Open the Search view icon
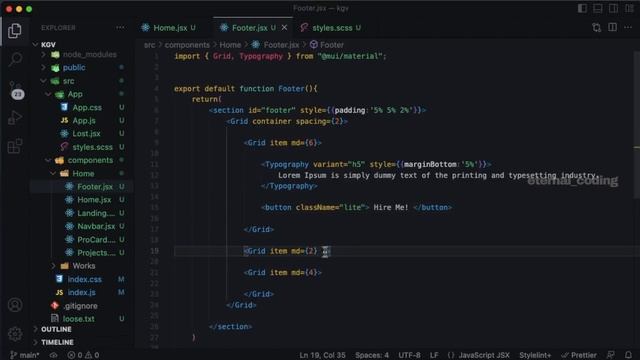The height and width of the screenshot is (360, 640). (x=15, y=60)
